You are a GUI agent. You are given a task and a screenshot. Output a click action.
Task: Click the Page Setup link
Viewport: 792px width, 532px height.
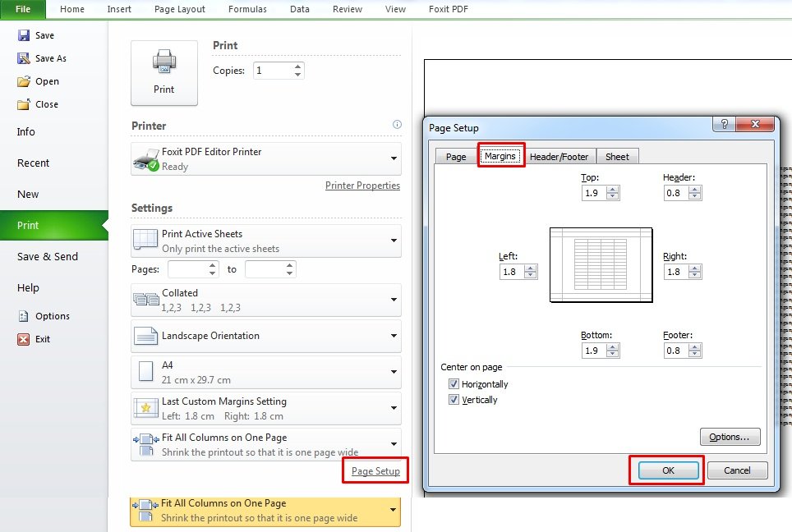tap(375, 470)
